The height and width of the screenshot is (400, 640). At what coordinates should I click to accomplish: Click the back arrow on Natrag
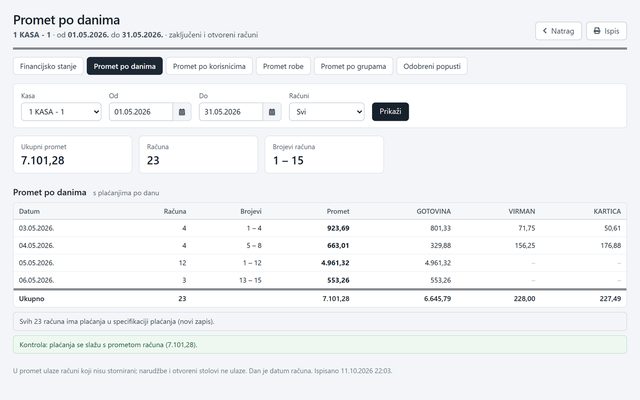[544, 31]
